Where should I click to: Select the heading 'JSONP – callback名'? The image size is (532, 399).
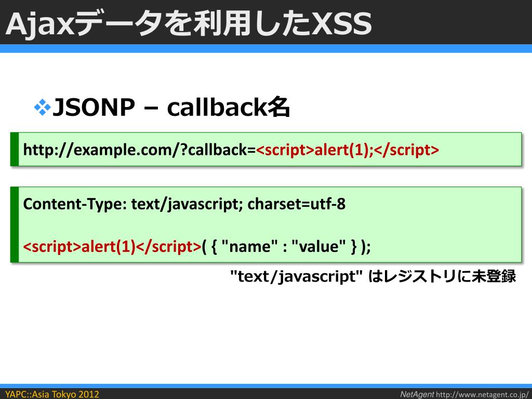[171, 107]
